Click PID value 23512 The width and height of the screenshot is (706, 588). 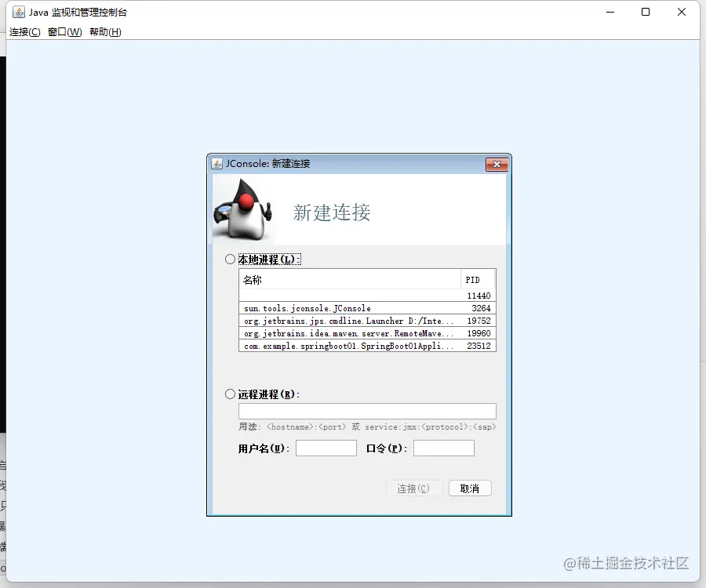pyautogui.click(x=479, y=346)
